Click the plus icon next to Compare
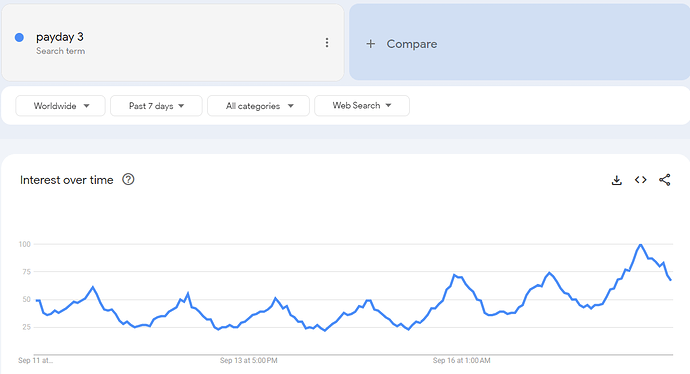This screenshot has width=690, height=374. [371, 44]
